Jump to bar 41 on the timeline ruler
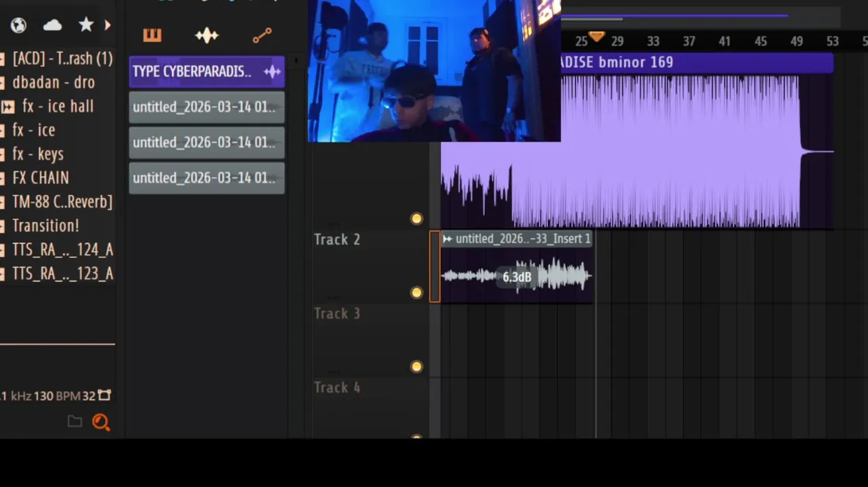Image resolution: width=868 pixels, height=487 pixels. pyautogui.click(x=725, y=41)
